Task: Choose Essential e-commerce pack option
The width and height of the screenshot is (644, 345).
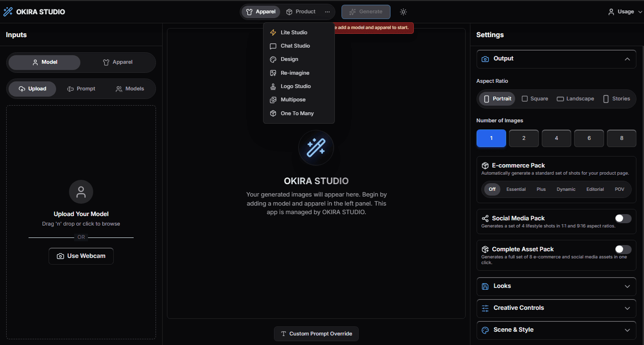Action: click(516, 189)
